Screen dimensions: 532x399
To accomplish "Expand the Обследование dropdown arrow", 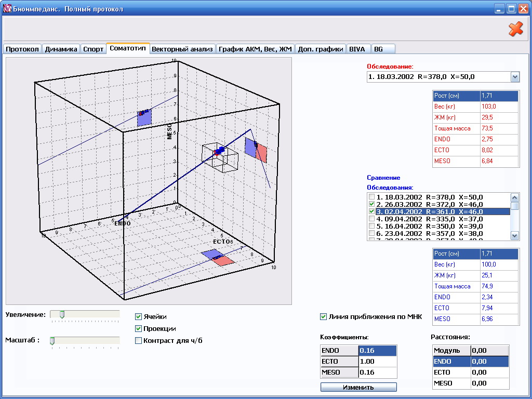I will (515, 77).
